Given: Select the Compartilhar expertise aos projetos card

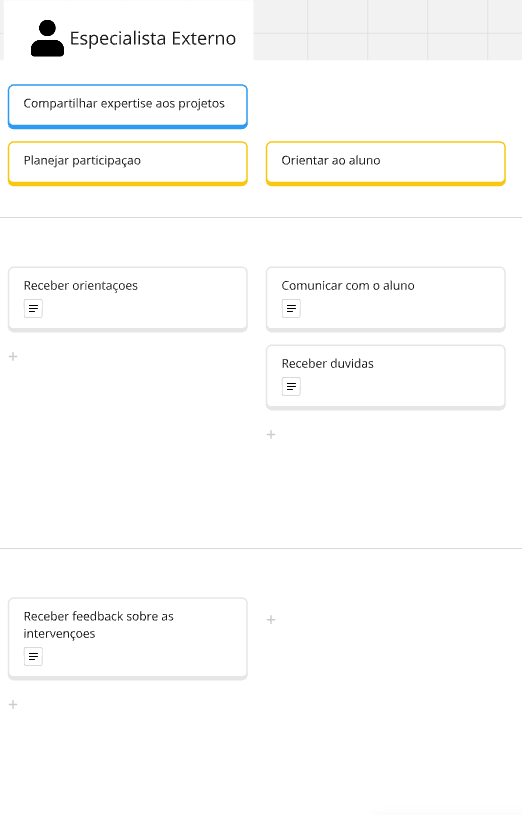Looking at the screenshot, I should 128,107.
